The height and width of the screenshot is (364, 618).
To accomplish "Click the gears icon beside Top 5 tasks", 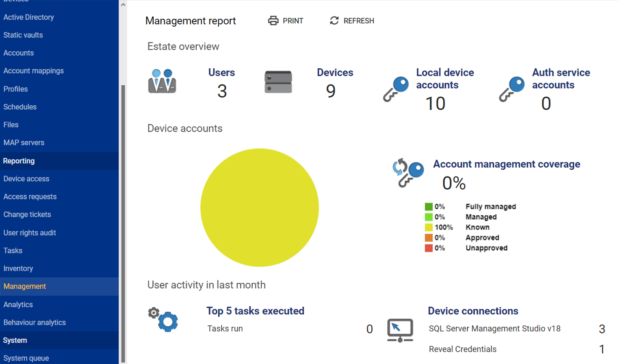I will [x=164, y=319].
